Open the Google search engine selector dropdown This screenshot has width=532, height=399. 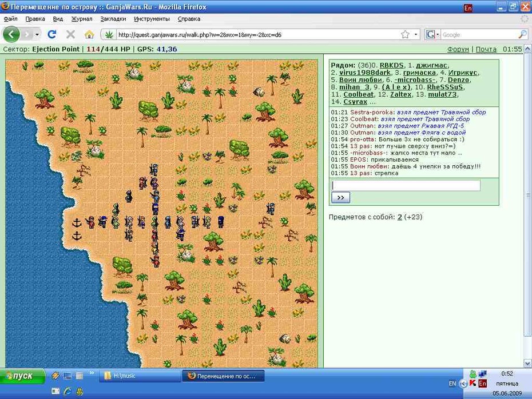[x=433, y=34]
